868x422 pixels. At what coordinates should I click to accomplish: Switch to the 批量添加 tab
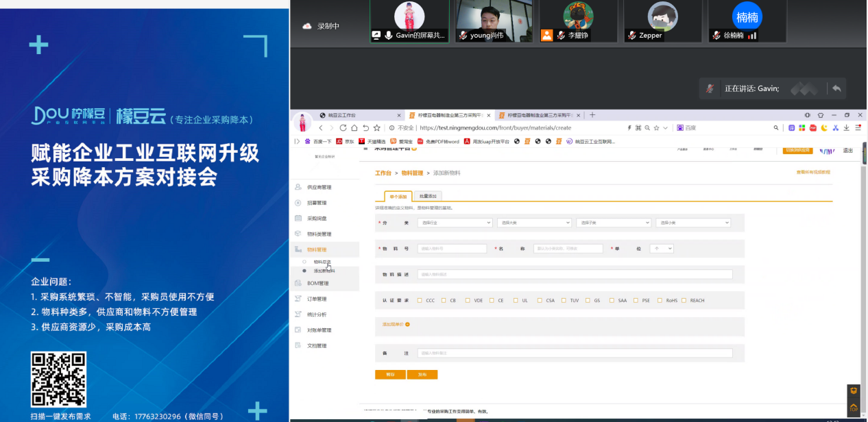pos(428,197)
